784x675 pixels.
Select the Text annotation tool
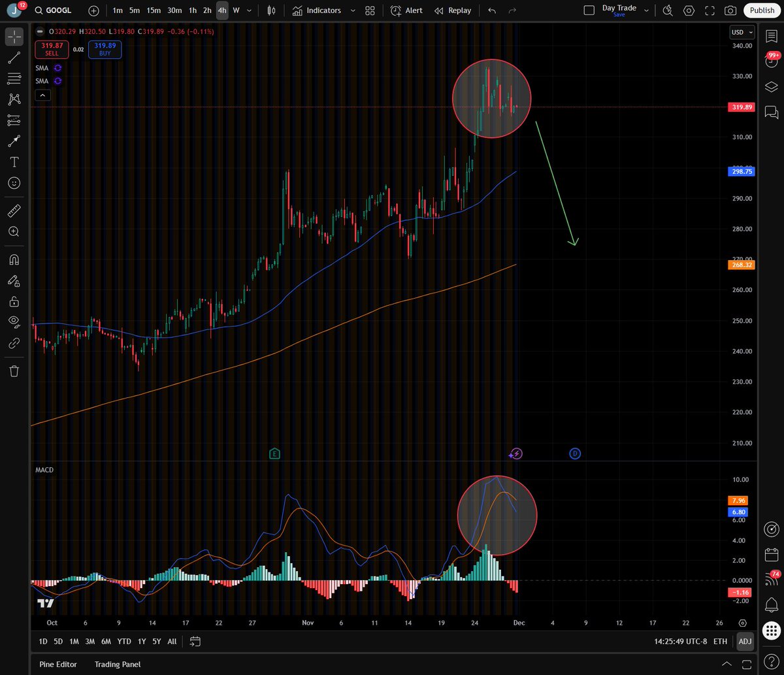(x=14, y=161)
